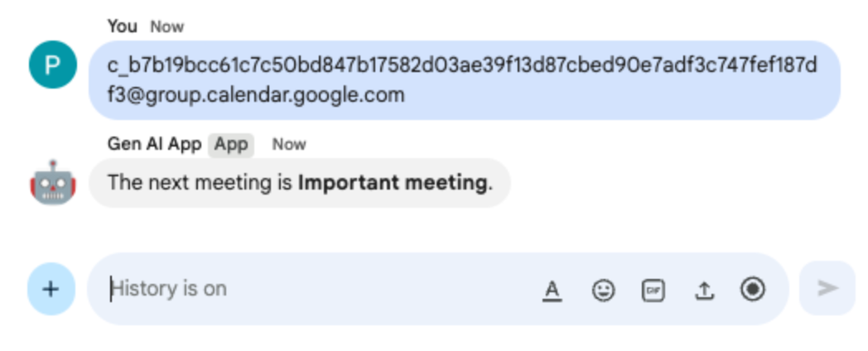Click the upload file icon
The height and width of the screenshot is (351, 868).
(704, 290)
